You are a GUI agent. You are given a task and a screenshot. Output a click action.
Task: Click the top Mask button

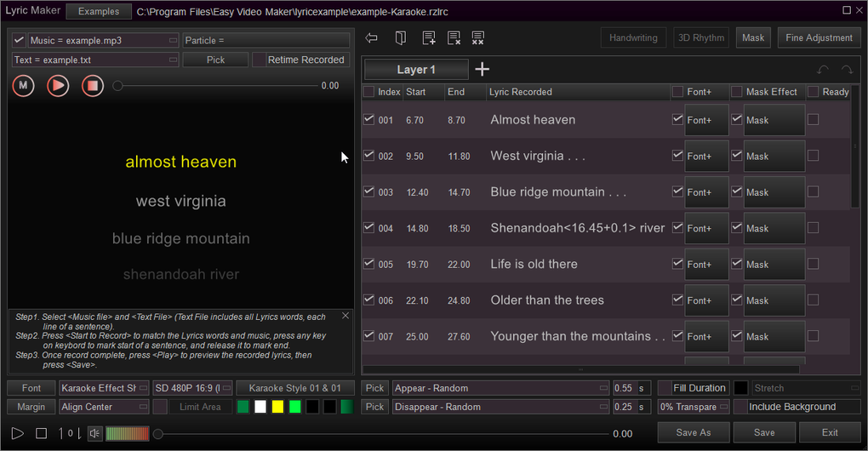753,37
